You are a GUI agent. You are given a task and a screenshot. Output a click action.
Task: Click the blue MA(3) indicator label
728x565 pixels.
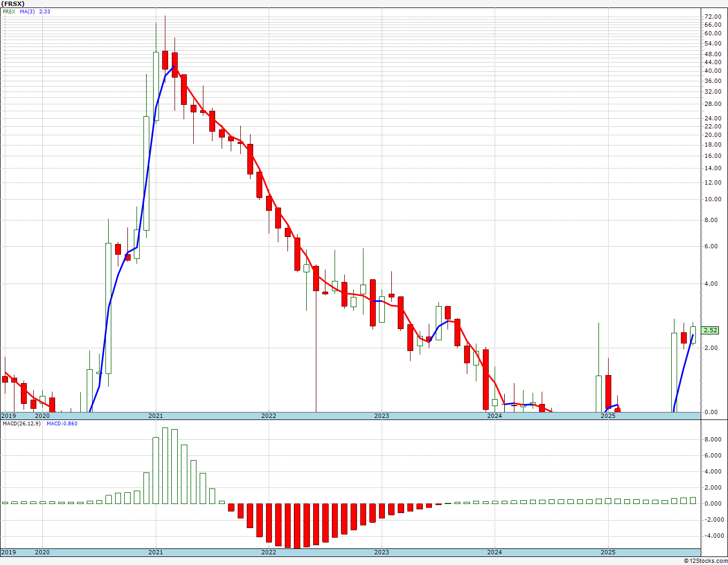(27, 11)
